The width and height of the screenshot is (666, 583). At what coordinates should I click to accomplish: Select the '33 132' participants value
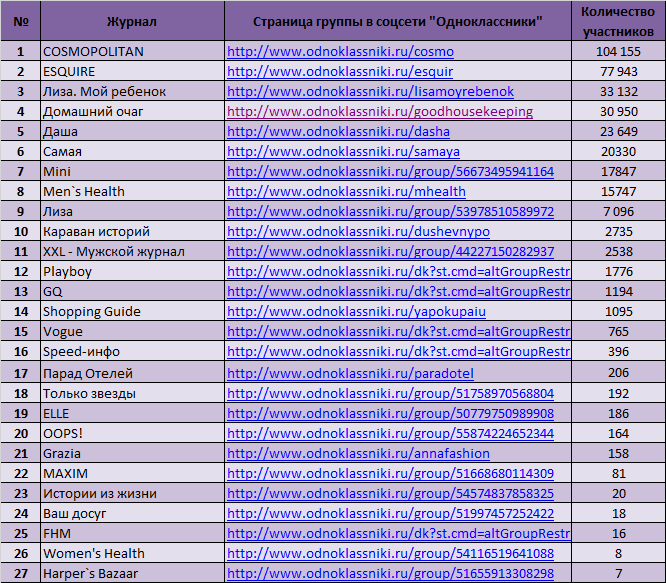point(618,92)
